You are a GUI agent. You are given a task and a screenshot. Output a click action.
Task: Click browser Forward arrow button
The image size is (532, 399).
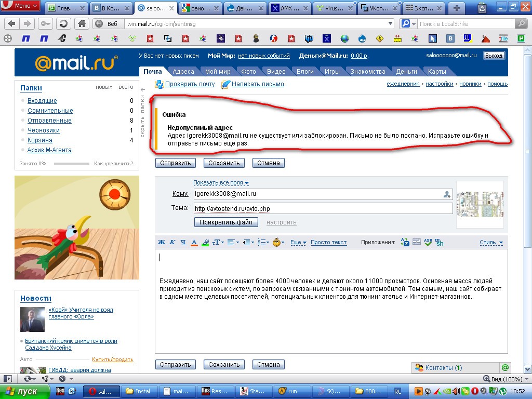click(x=26, y=24)
